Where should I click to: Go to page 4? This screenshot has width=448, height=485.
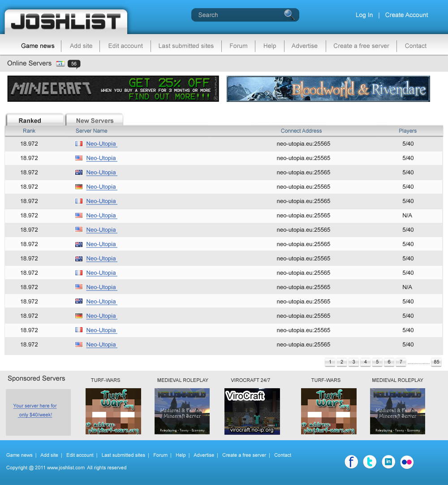365,362
